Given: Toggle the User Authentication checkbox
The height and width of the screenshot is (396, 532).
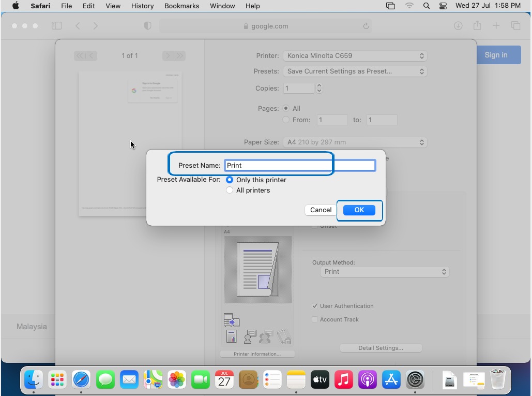Looking at the screenshot, I should pyautogui.click(x=315, y=306).
